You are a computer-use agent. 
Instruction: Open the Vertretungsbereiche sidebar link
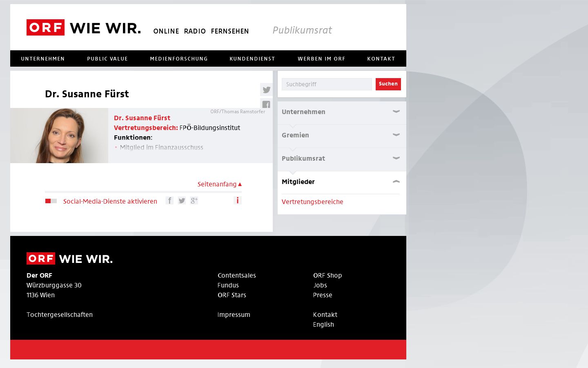[312, 202]
